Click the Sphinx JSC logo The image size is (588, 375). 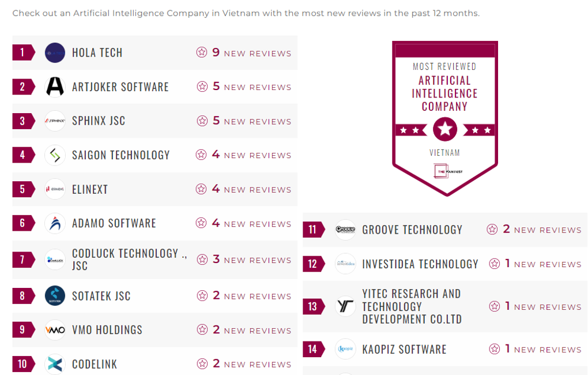pyautogui.click(x=55, y=121)
